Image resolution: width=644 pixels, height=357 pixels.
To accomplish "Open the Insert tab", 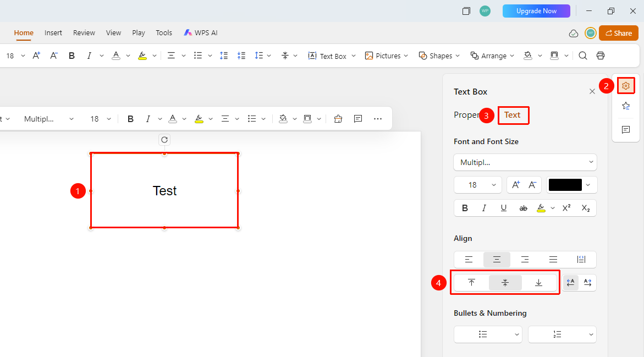I will [53, 33].
